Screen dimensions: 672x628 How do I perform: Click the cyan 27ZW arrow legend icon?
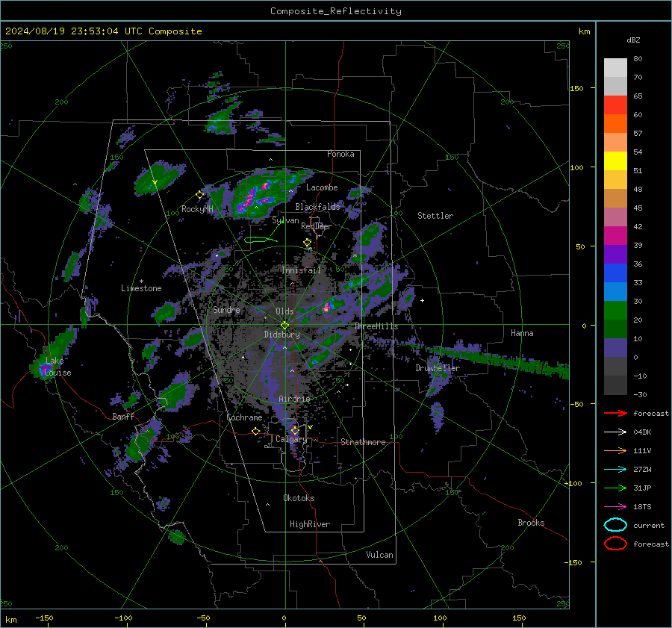click(615, 470)
